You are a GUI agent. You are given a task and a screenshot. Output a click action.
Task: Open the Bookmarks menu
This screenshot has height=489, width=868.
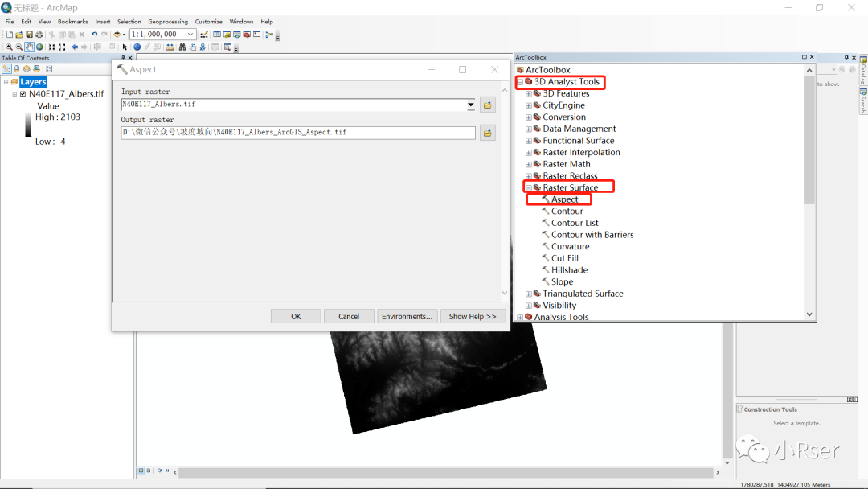pos(73,22)
